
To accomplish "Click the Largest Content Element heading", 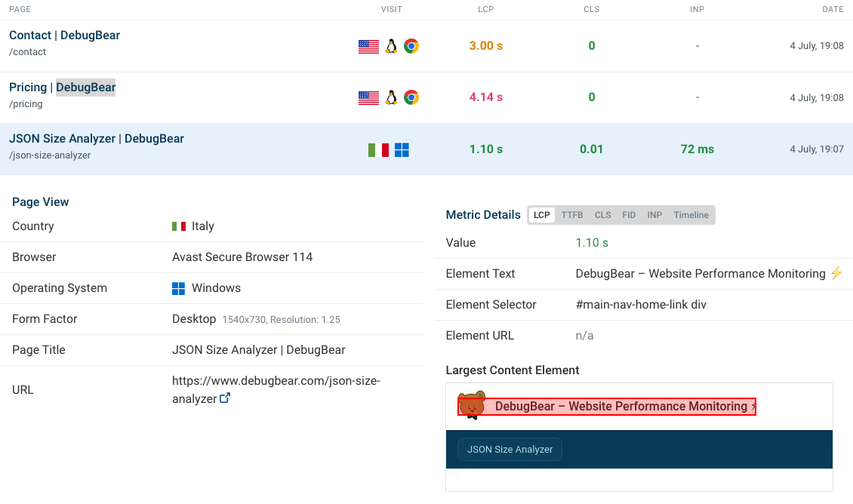I will point(513,370).
